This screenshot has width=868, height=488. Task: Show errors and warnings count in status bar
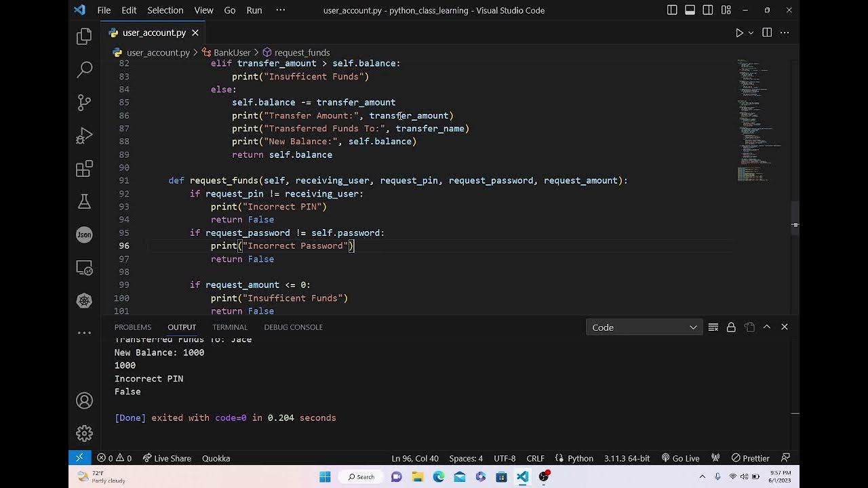tap(114, 458)
